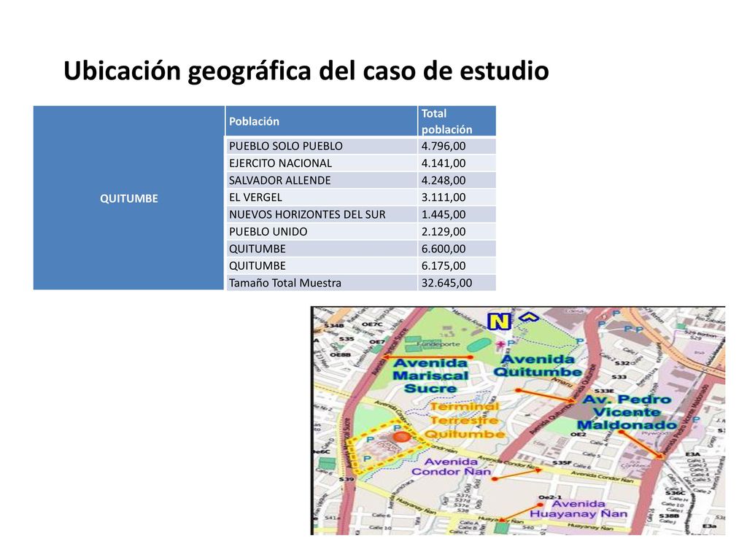The width and height of the screenshot is (747, 560).
Task: Select the 'NUEVOS HORIZONTES DEL SUR' cell
Action: pos(322,214)
